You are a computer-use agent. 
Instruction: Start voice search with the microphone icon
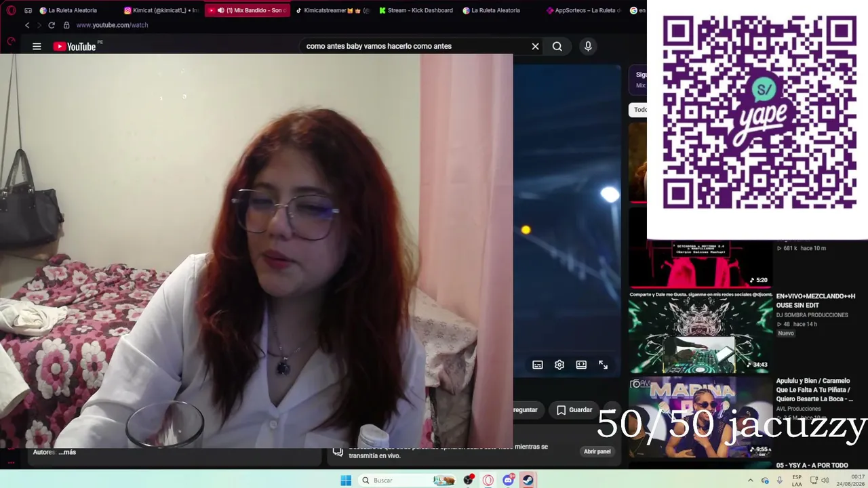(x=588, y=46)
